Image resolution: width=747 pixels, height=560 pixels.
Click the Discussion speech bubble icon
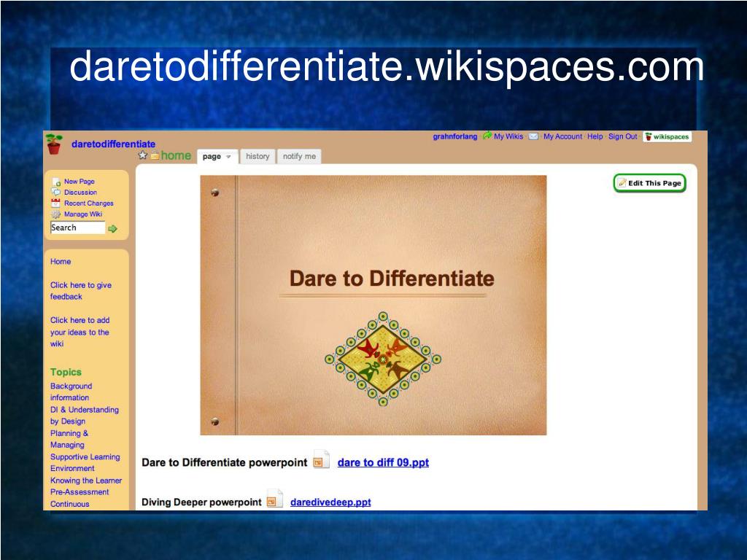pyautogui.click(x=55, y=192)
